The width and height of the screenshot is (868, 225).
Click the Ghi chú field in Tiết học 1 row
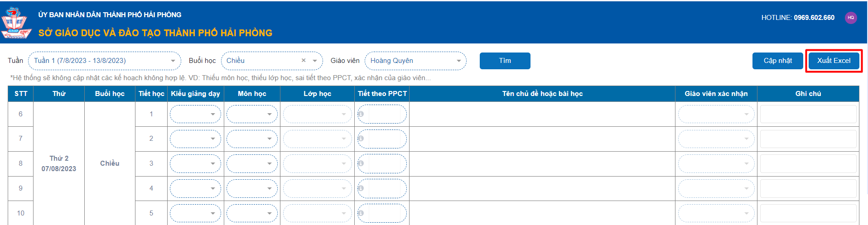808,114
